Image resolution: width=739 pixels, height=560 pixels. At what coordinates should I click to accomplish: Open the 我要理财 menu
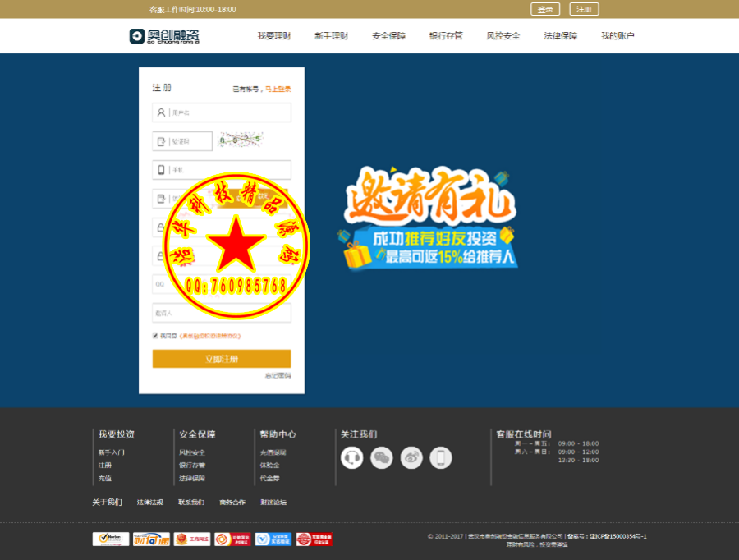click(x=274, y=36)
